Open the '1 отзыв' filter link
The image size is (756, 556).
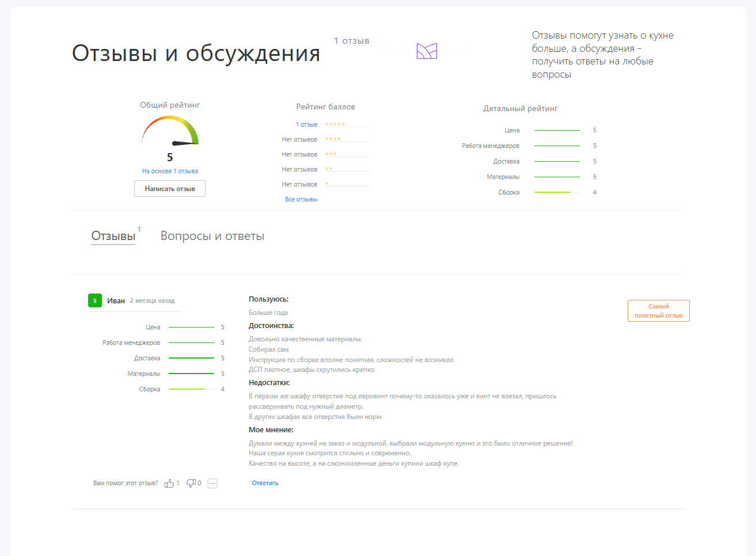click(x=306, y=124)
